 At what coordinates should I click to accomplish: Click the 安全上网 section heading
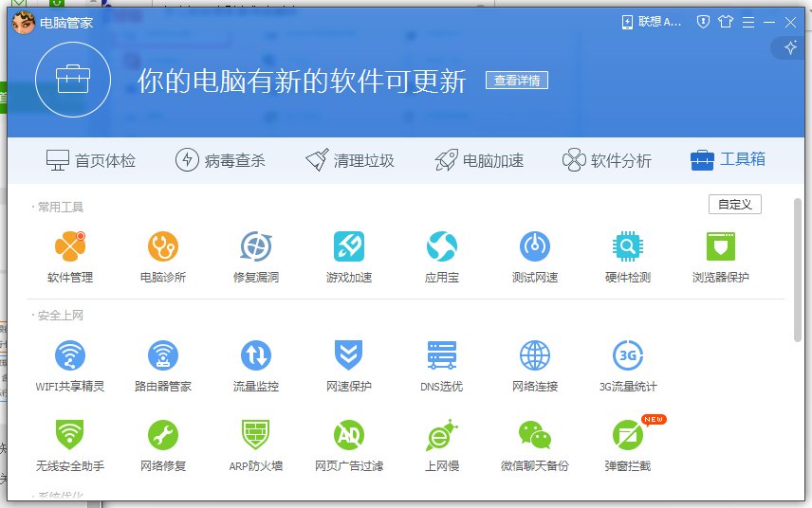61,315
